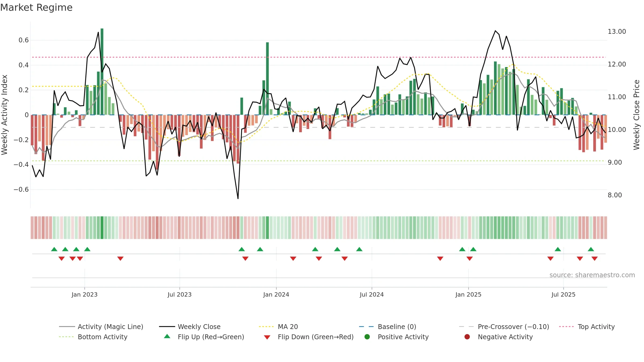Click the Weekly Close Price axis title

(636, 115)
